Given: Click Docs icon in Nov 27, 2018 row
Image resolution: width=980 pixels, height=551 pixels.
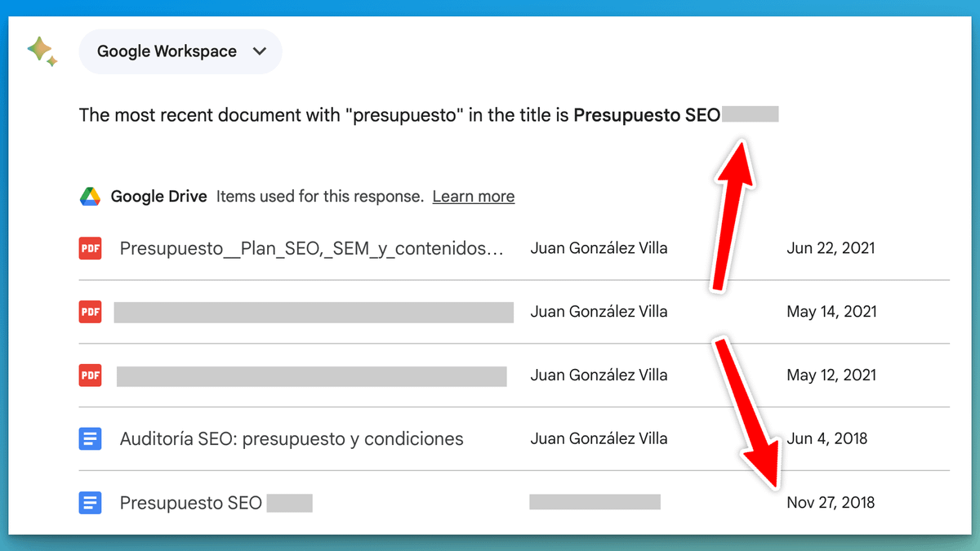Looking at the screenshot, I should click(x=90, y=503).
